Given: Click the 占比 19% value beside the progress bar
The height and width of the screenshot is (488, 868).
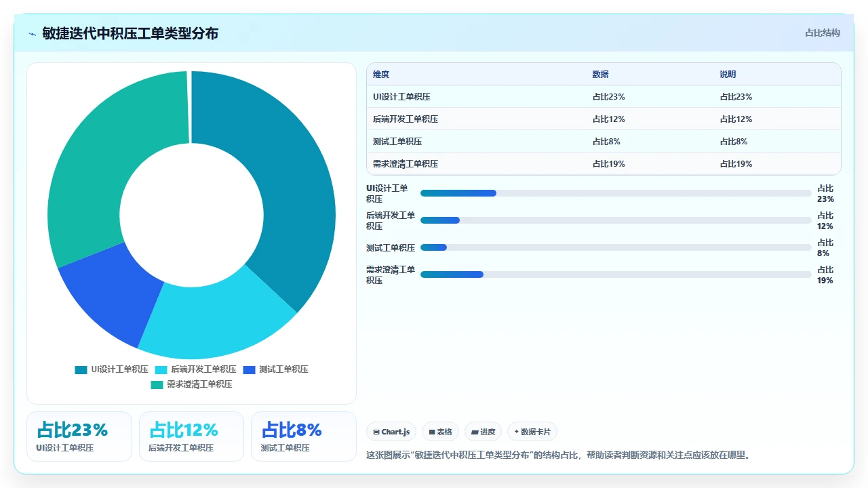Looking at the screenshot, I should (825, 275).
